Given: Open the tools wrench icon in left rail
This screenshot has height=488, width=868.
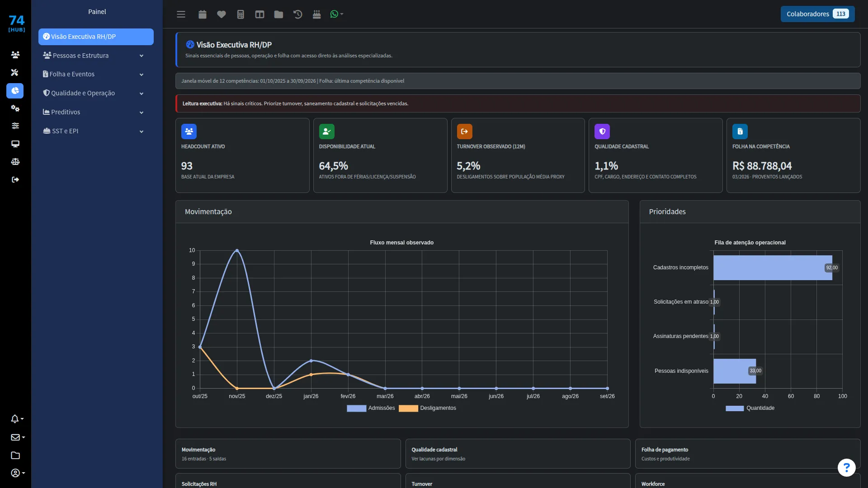Looking at the screenshot, I should click(x=15, y=72).
